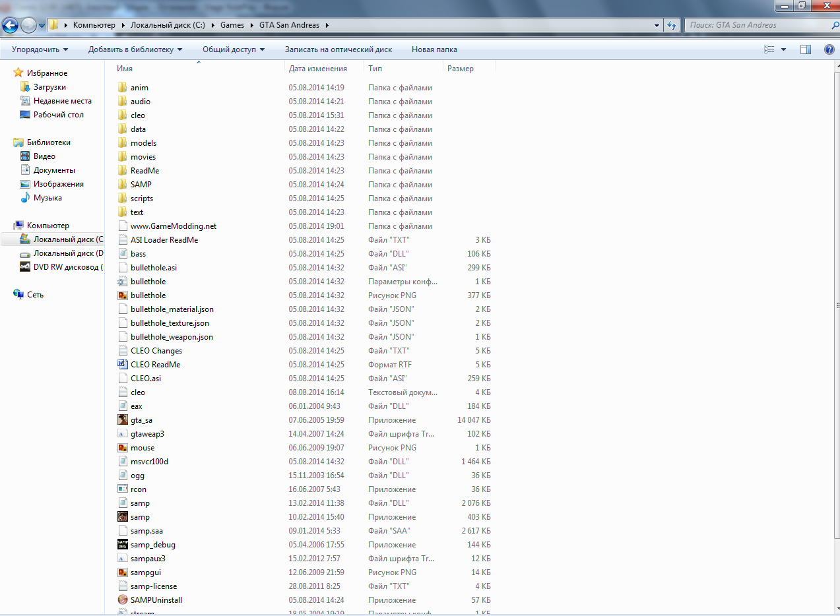This screenshot has height=616, width=840.
Task: Open the address bar history dropdown
Action: click(x=657, y=25)
